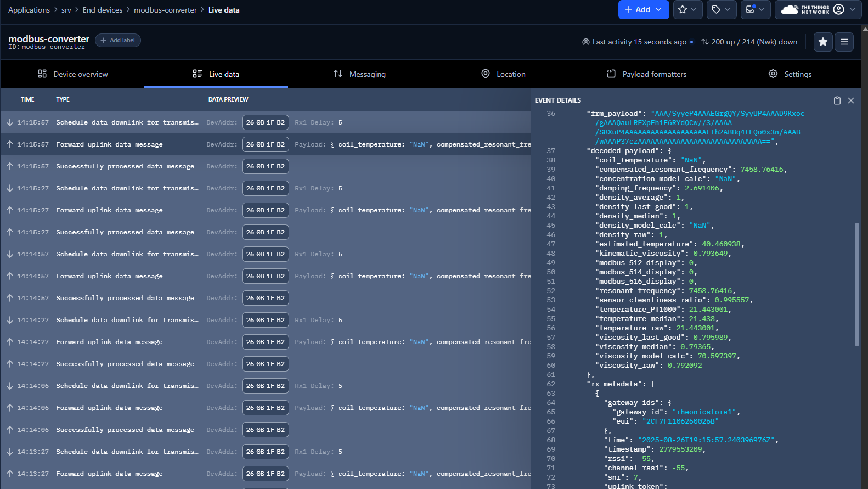This screenshot has width=868, height=489.
Task: Click the DevAddr badge in 14:15:57 downlink row
Action: pos(265,122)
